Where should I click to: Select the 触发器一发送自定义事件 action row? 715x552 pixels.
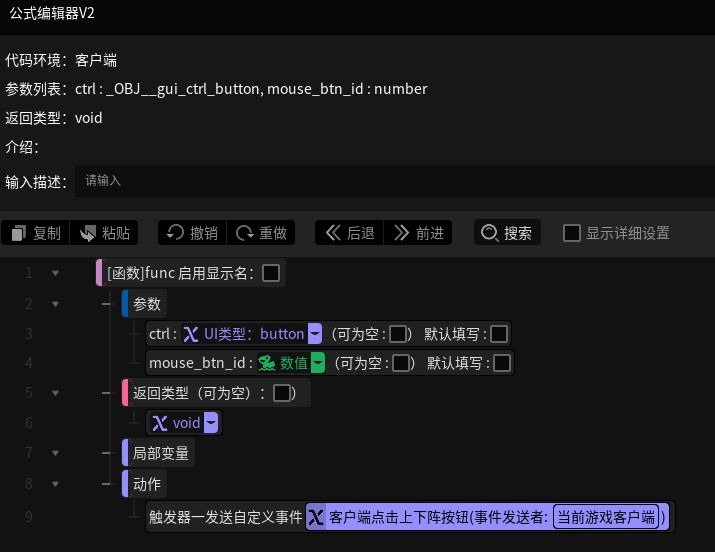pyautogui.click(x=410, y=517)
